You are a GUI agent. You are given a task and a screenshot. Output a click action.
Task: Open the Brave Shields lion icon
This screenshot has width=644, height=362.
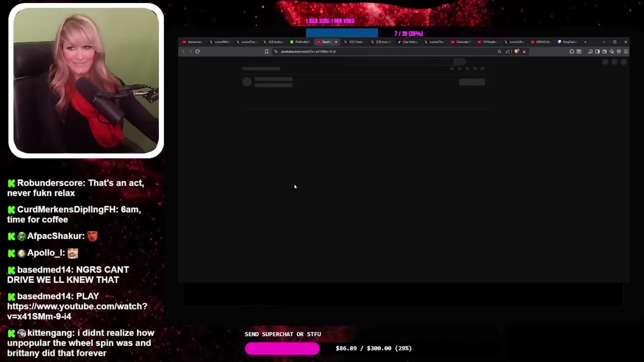(x=517, y=51)
